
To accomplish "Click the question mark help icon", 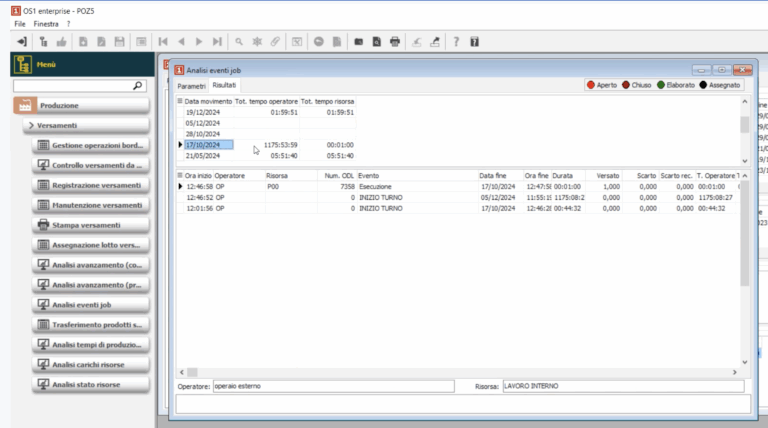I will (456, 42).
